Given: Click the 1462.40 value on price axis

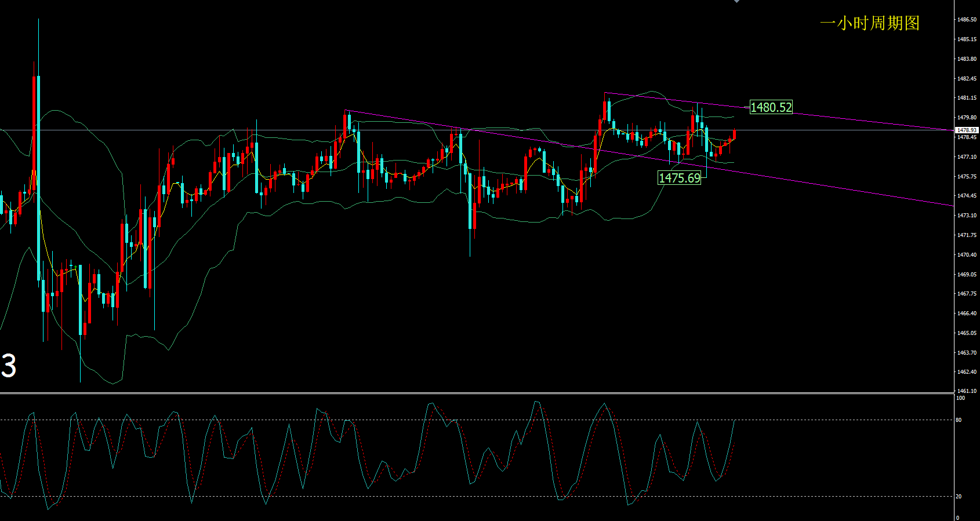Looking at the screenshot, I should tap(967, 372).
